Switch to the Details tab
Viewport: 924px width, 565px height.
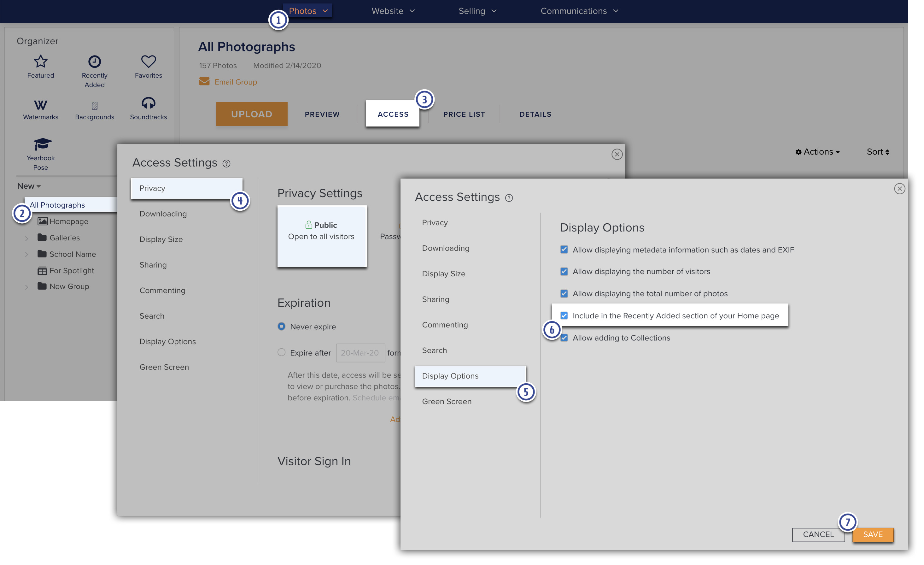click(x=535, y=114)
